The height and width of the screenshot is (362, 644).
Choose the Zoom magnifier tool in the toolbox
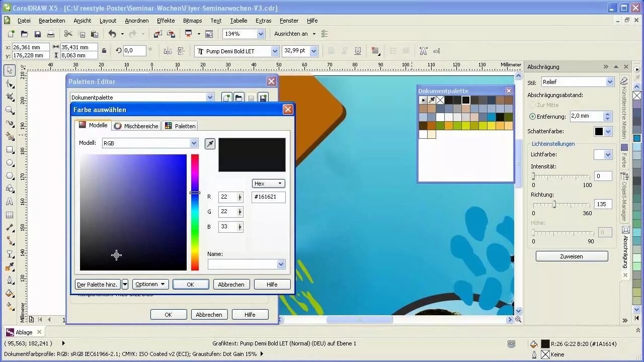click(x=10, y=110)
